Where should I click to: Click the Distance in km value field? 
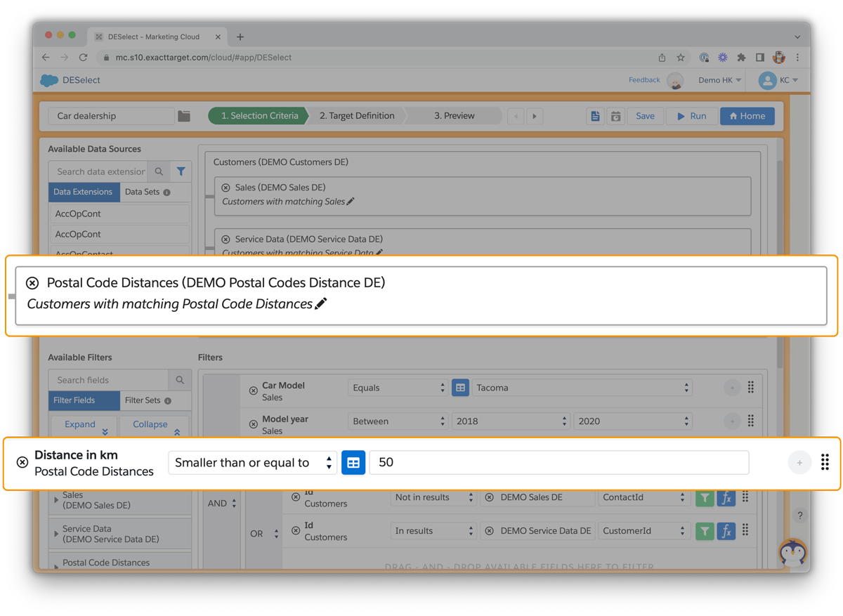click(558, 463)
